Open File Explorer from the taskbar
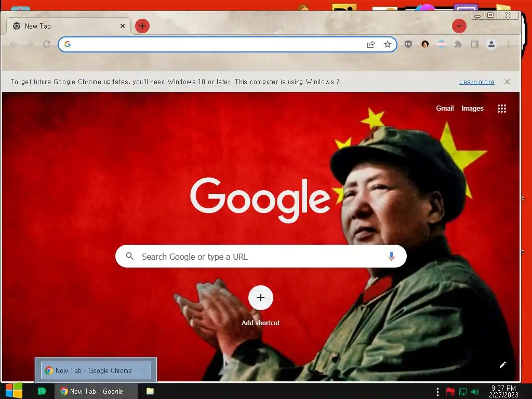Image resolution: width=532 pixels, height=399 pixels. (x=150, y=391)
